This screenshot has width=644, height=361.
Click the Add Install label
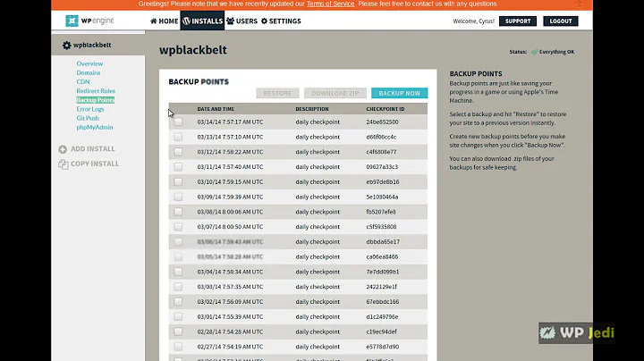point(93,149)
